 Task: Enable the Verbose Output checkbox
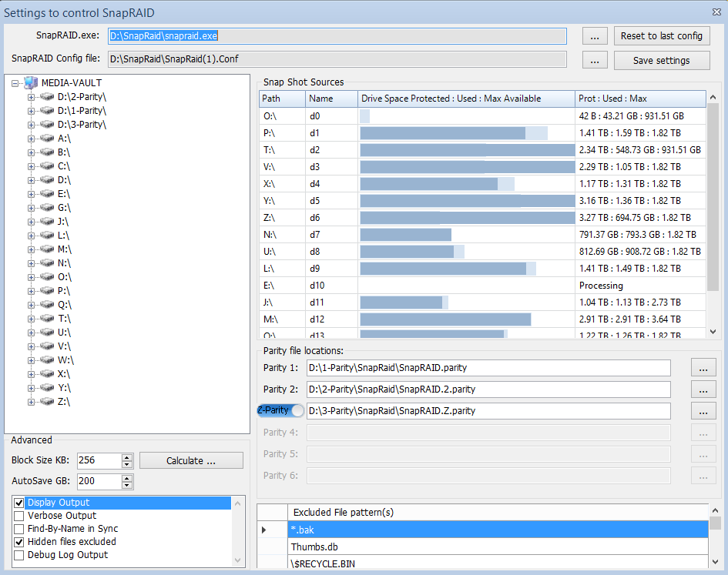click(x=18, y=516)
